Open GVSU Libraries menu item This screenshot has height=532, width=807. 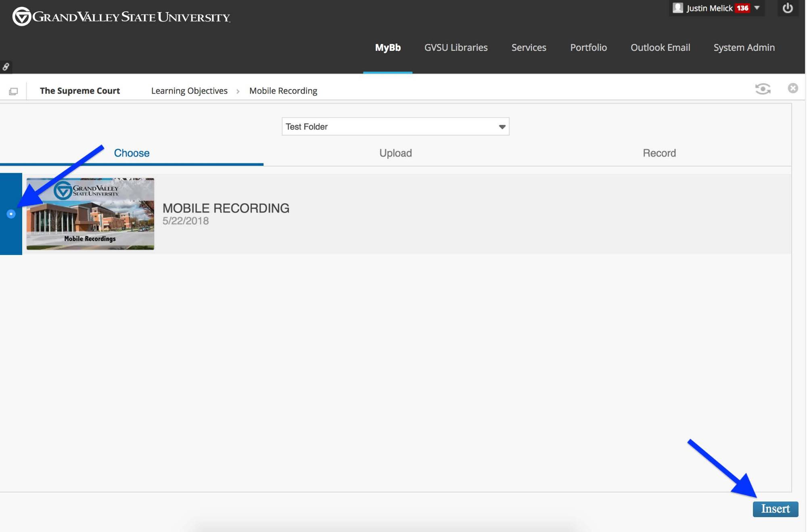(456, 48)
